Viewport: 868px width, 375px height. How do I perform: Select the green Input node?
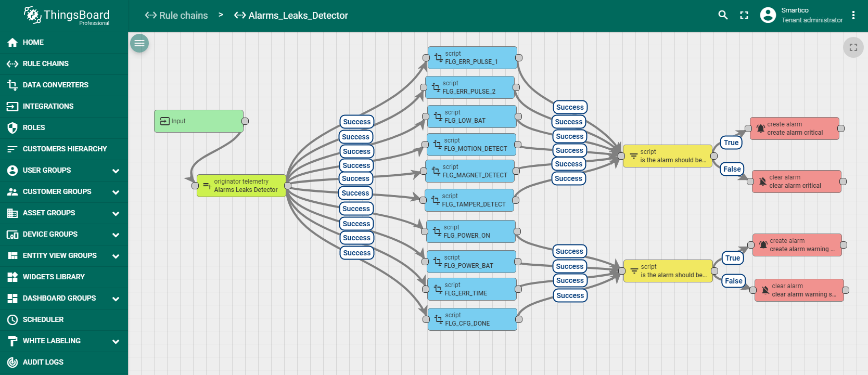click(198, 121)
